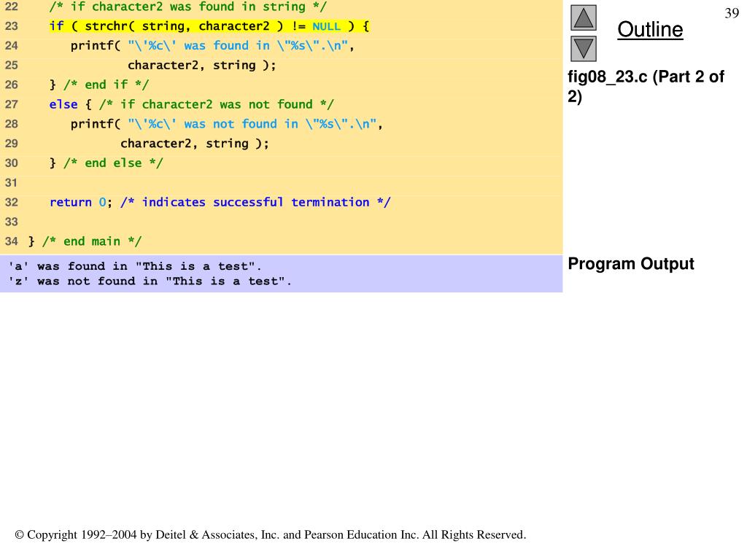
Task: Click the comment on line 22 about character2
Action: (187, 7)
